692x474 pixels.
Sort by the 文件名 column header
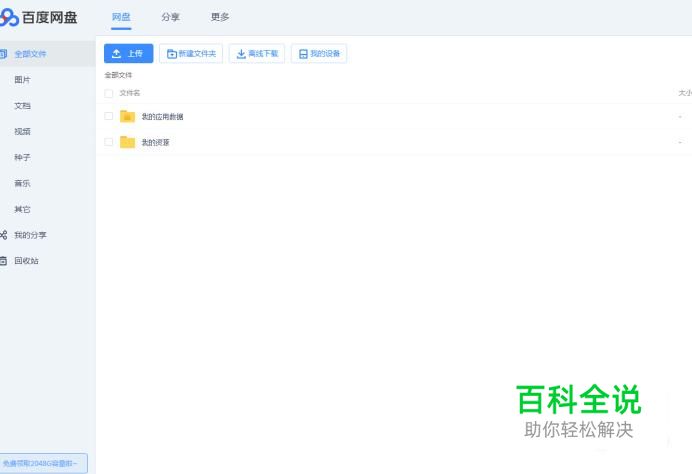coord(130,93)
